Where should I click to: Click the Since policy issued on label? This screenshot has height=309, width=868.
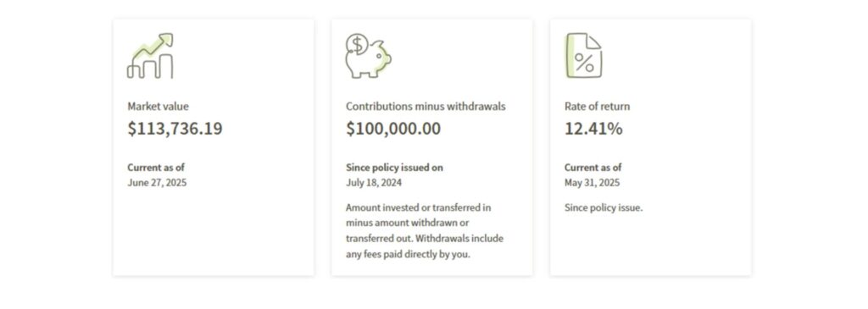click(395, 168)
